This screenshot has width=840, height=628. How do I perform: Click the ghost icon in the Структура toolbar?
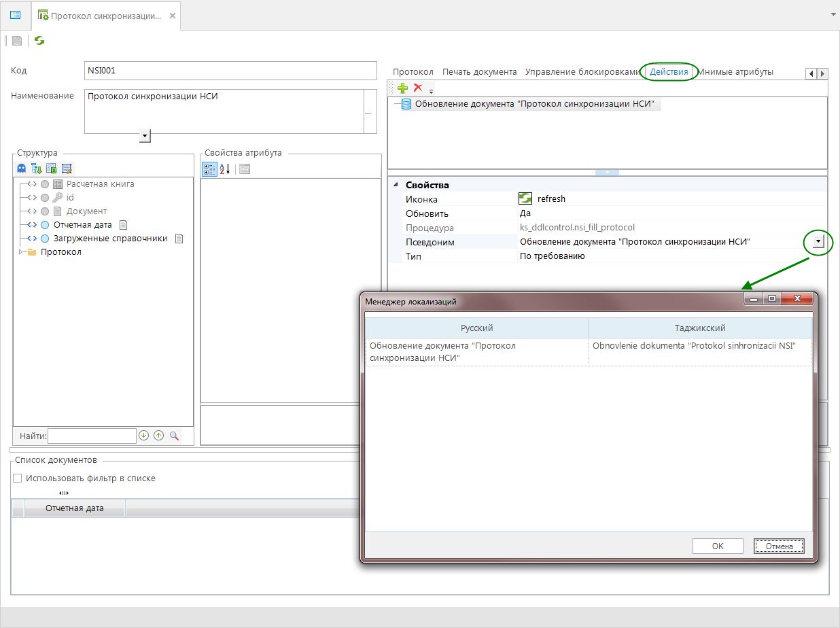(x=22, y=169)
